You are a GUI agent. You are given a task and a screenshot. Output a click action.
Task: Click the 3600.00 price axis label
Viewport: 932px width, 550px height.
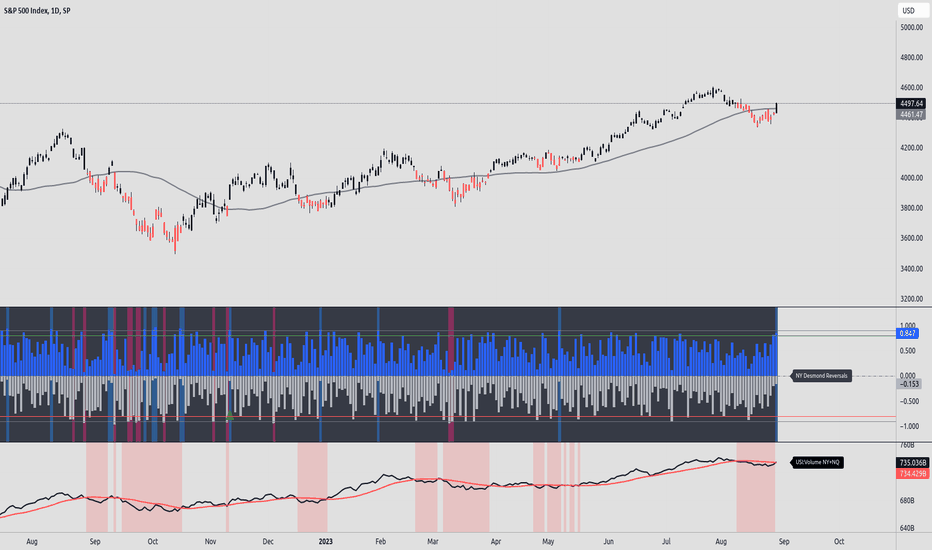(x=912, y=238)
